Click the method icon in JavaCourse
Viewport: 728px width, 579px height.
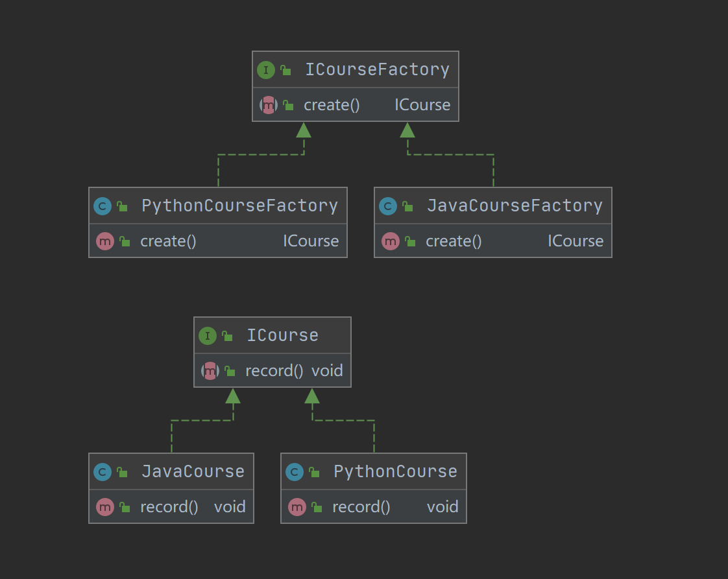point(105,507)
